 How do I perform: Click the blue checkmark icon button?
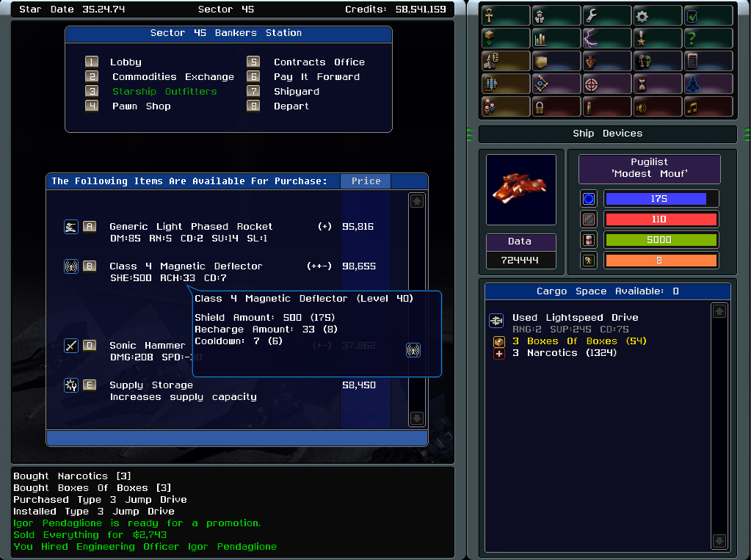pyautogui.click(x=708, y=16)
